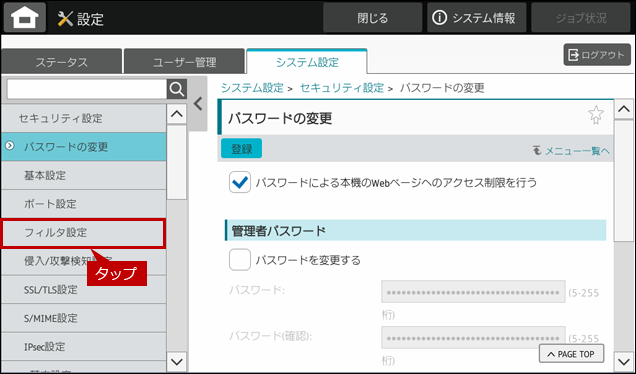
Task: Open IPsec設定 in side menu
Action: pyautogui.click(x=84, y=347)
